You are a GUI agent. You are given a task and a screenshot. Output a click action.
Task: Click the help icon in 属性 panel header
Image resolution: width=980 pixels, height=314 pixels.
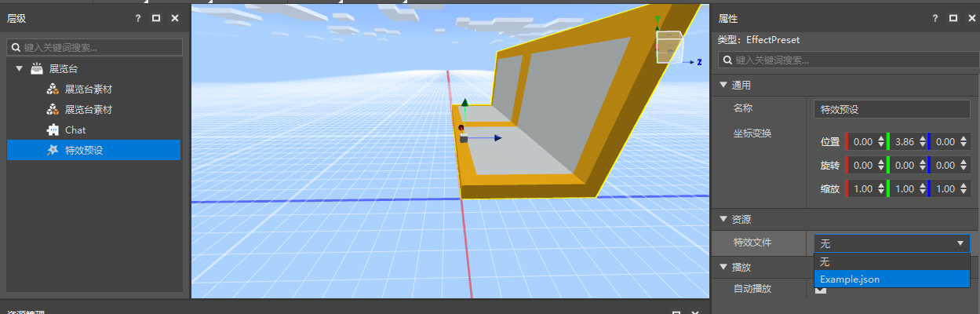935,18
